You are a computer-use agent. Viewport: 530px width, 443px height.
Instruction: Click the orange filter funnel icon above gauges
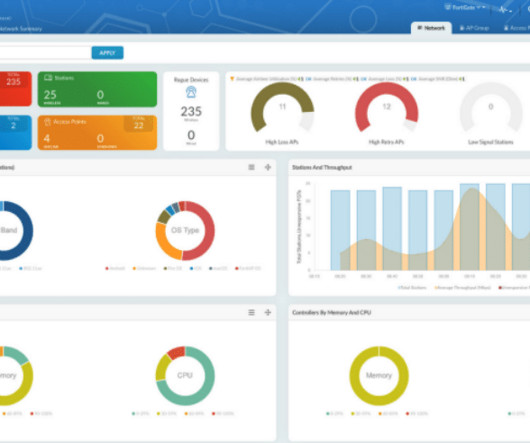tap(232, 79)
